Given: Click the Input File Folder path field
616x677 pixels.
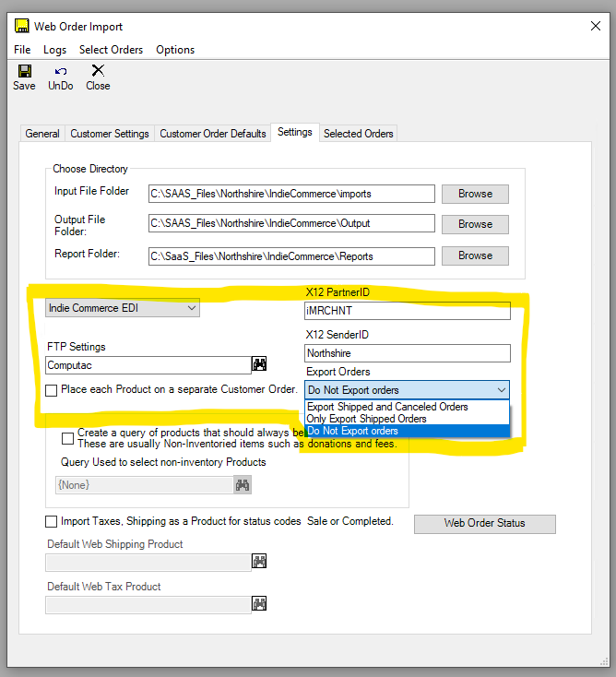Looking at the screenshot, I should pos(291,194).
